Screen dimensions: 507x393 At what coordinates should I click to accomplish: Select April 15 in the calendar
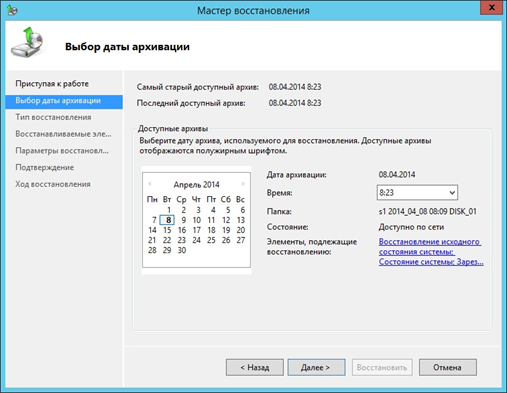[167, 230]
